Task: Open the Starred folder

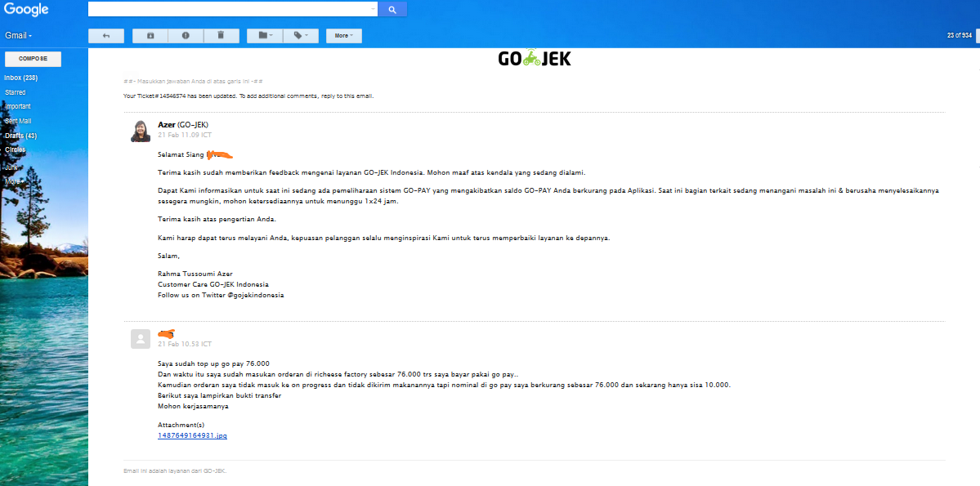Action: click(15, 92)
